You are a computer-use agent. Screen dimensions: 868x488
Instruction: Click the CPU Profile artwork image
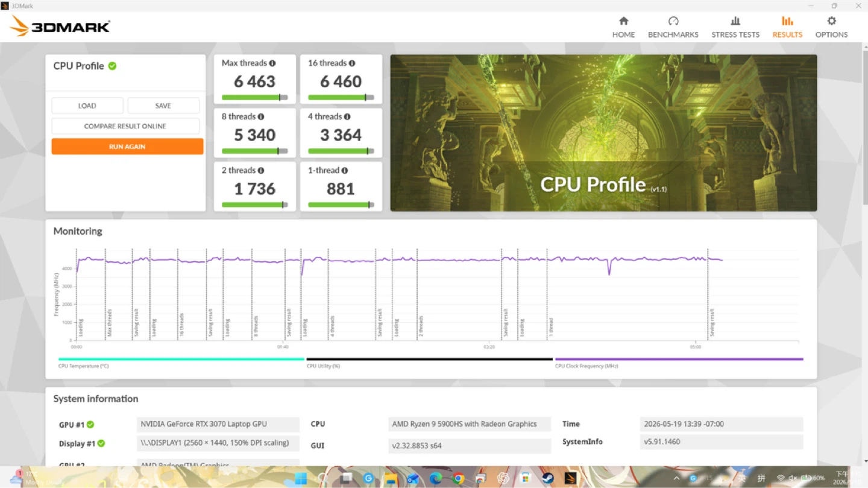tap(603, 133)
